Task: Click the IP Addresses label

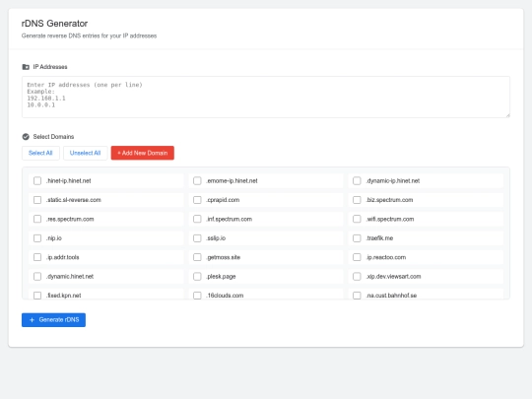Action: [50, 67]
